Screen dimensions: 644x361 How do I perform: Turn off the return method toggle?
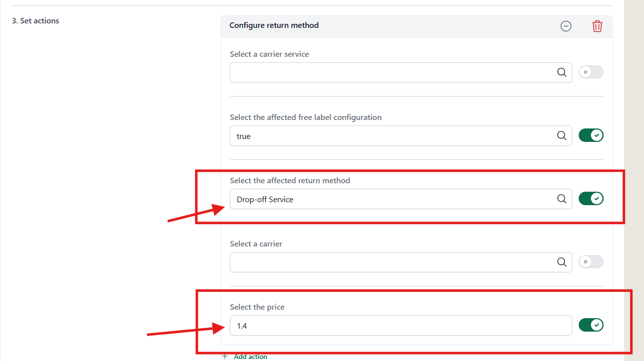coord(591,199)
